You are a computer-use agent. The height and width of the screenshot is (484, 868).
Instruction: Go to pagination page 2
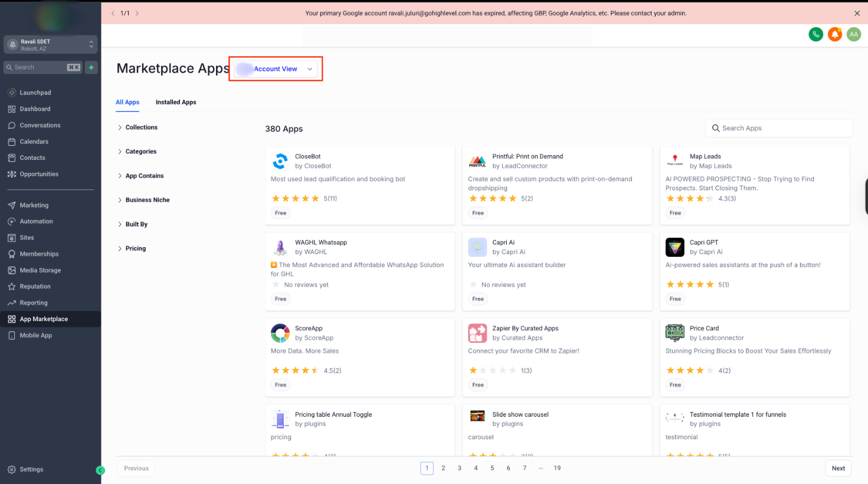443,468
